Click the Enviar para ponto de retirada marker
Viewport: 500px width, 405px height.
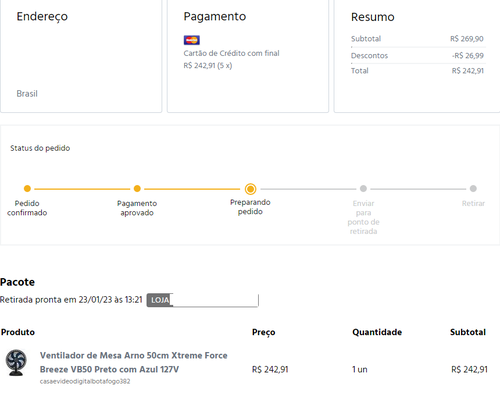[x=363, y=189]
